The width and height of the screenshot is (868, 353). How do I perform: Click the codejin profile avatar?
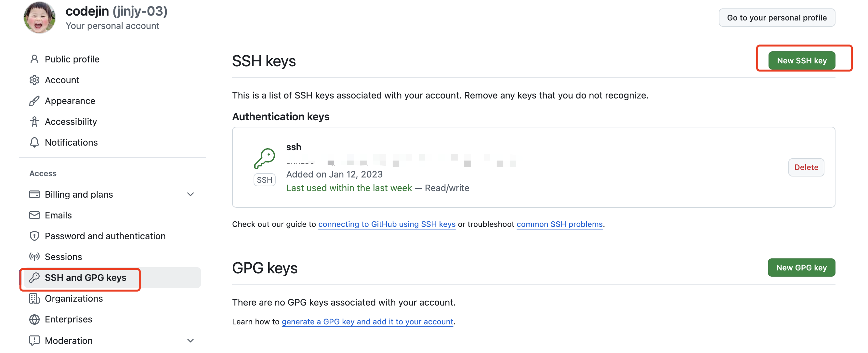[x=40, y=18]
